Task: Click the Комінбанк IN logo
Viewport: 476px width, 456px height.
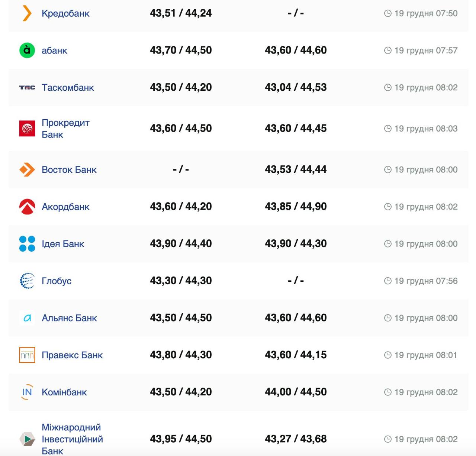Action: (x=27, y=392)
